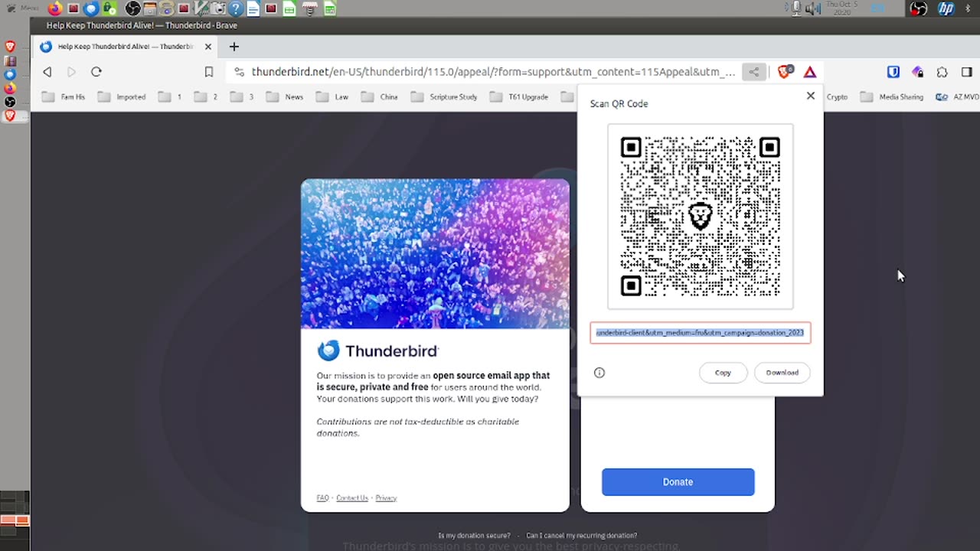Open site settings icon in address bar
This screenshot has width=980, height=551.
[x=239, y=72]
